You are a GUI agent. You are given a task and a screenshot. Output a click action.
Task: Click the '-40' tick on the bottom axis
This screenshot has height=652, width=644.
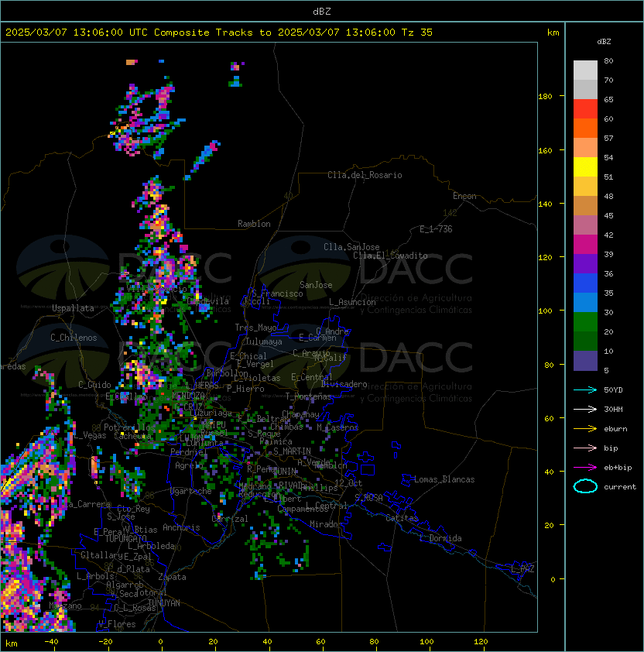[x=51, y=642]
